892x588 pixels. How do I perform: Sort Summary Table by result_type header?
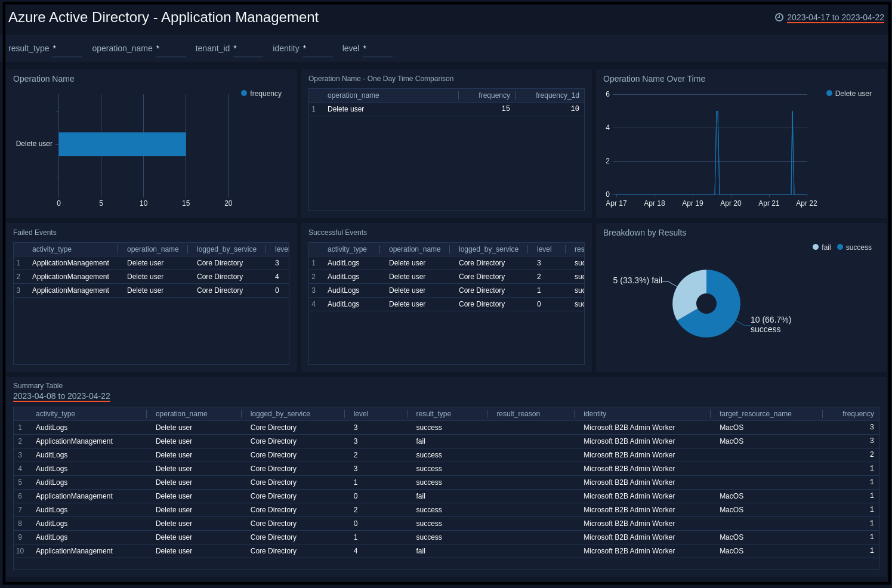click(x=434, y=414)
